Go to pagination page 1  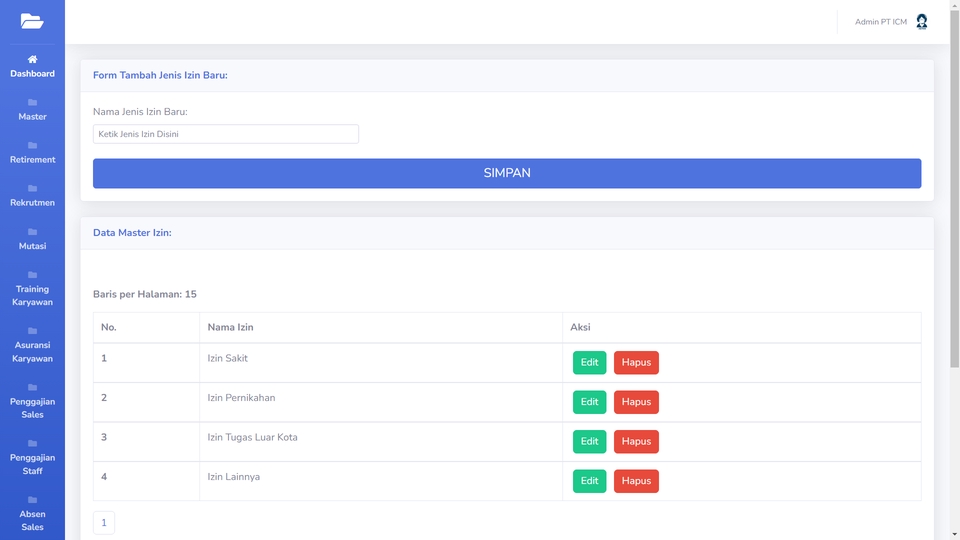[104, 523]
